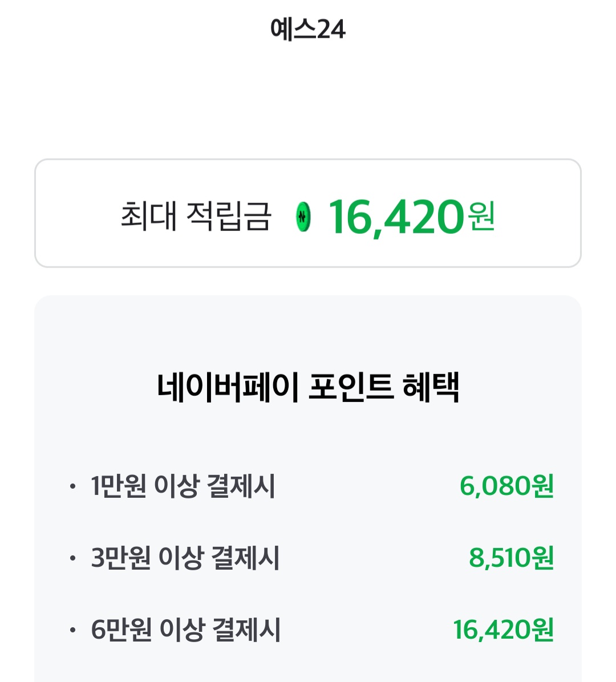Select the 3만원 이상 결제시 row label

tap(185, 558)
